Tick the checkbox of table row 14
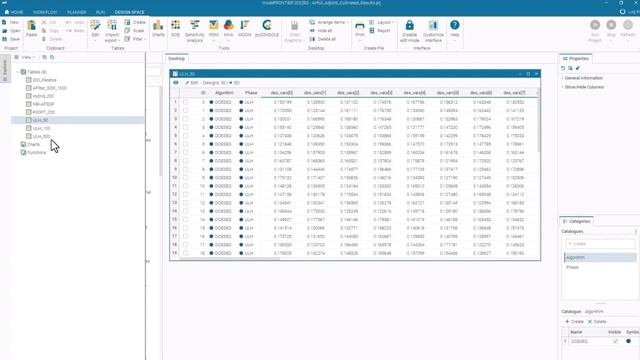This screenshot has height=360, width=640. coord(185,211)
